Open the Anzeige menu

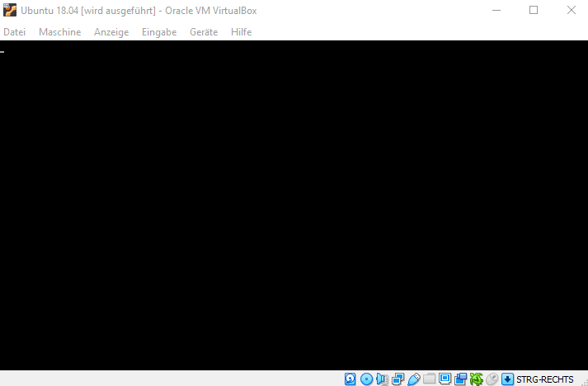[x=111, y=32]
